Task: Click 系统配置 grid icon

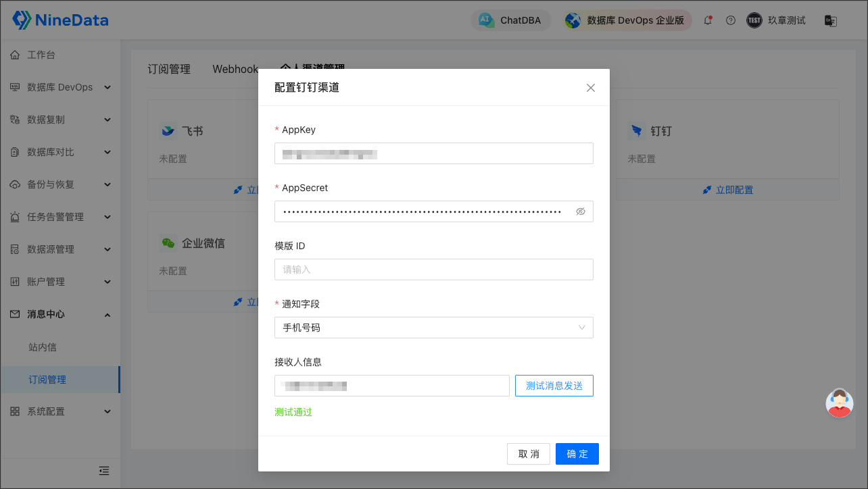Action: (15, 411)
